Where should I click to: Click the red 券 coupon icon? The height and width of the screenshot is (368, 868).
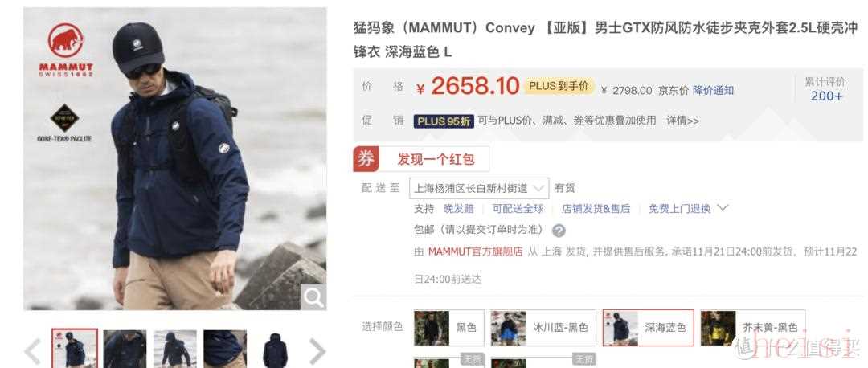[366, 159]
